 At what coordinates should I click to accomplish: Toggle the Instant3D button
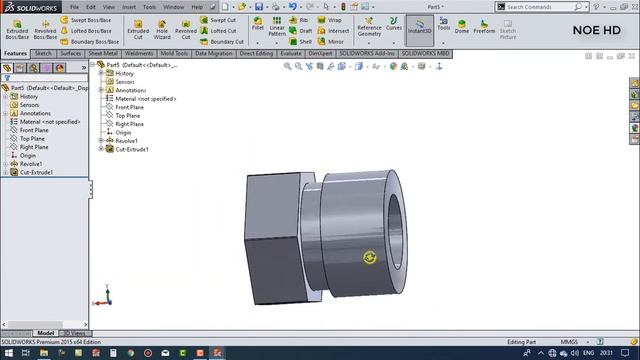point(420,31)
